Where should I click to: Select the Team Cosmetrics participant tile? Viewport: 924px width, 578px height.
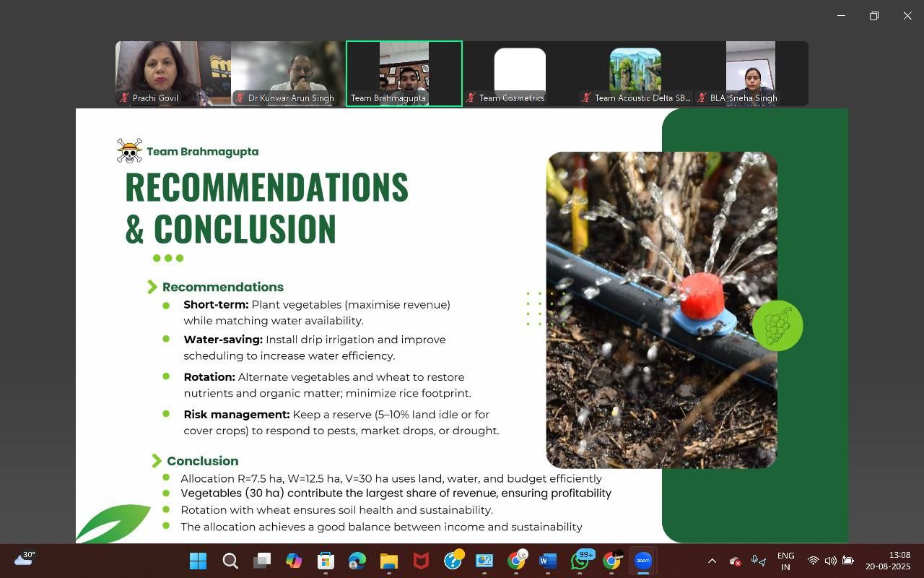tap(520, 74)
